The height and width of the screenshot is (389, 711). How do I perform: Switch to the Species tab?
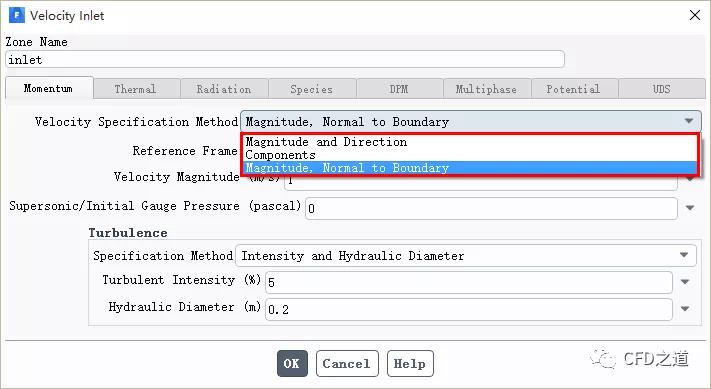[312, 88]
